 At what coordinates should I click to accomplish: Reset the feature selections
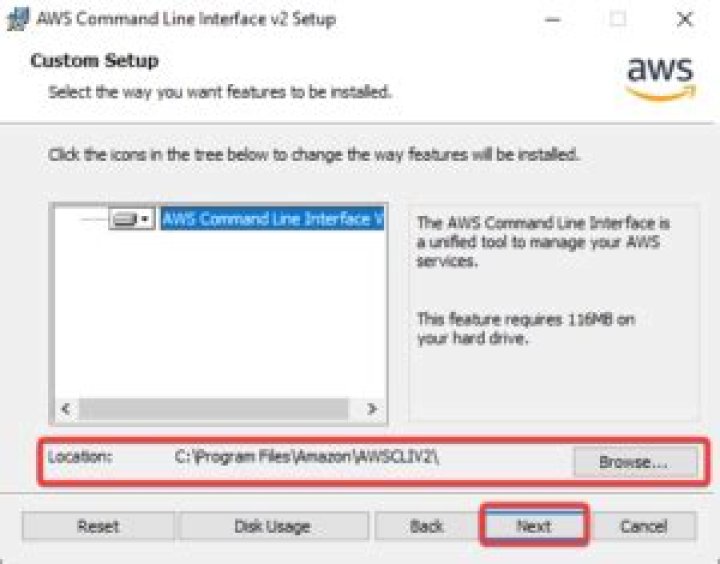[98, 526]
